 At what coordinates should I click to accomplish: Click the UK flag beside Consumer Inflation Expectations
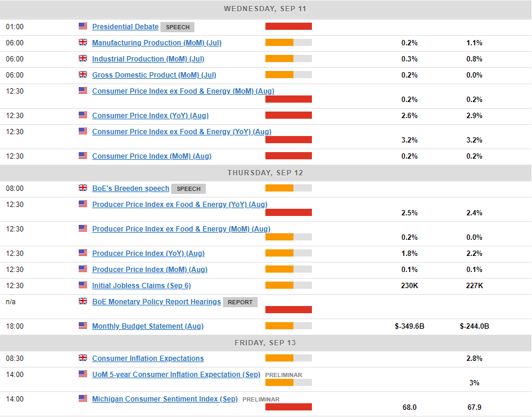pos(83,358)
